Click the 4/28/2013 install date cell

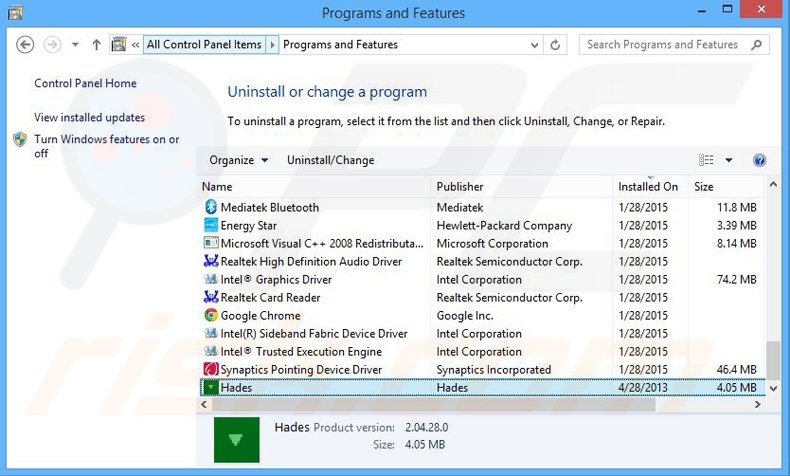tap(643, 388)
